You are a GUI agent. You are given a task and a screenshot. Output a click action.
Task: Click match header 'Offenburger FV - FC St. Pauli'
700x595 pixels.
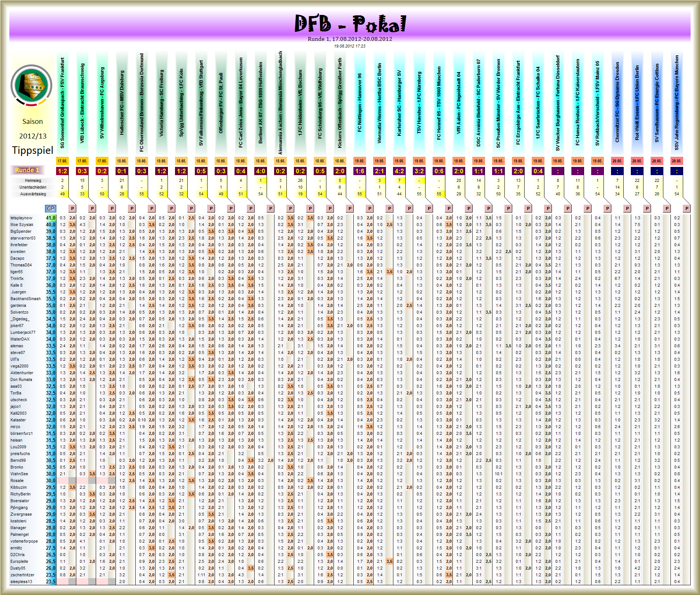(221, 103)
